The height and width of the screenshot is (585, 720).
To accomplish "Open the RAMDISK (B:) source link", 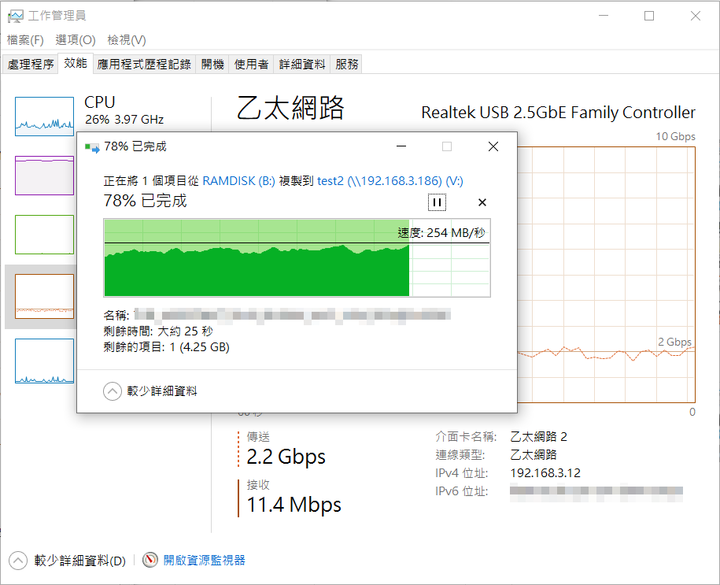I will coord(239,180).
